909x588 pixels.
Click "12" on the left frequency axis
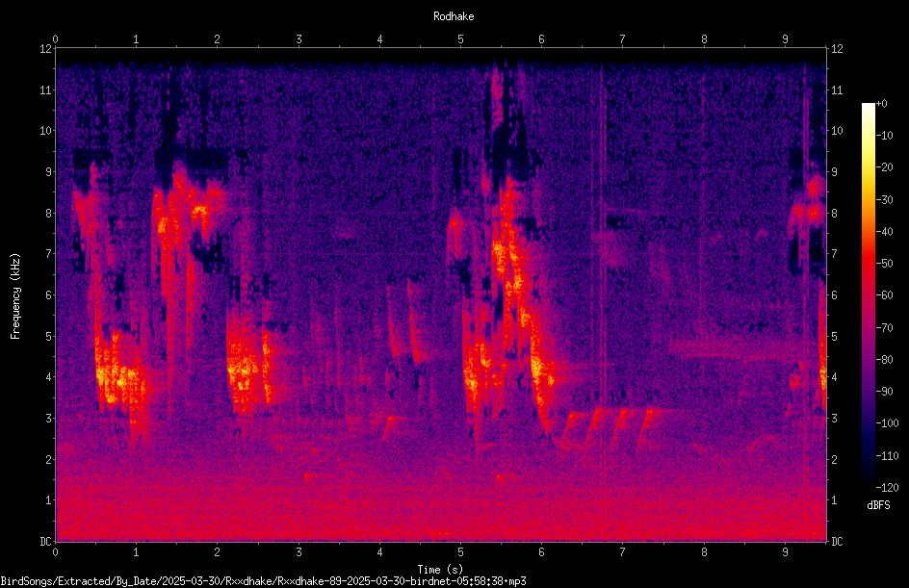pos(45,49)
